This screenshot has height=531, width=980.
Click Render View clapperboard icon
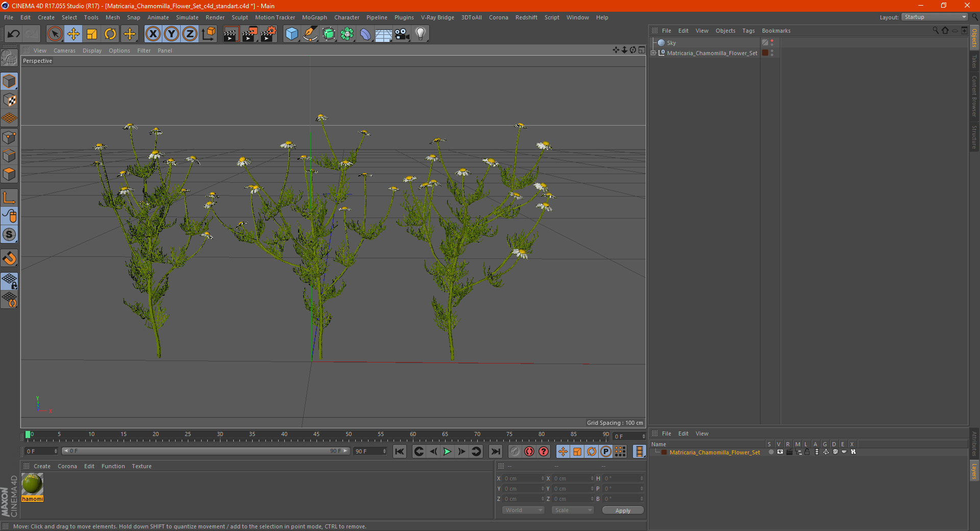pos(231,34)
